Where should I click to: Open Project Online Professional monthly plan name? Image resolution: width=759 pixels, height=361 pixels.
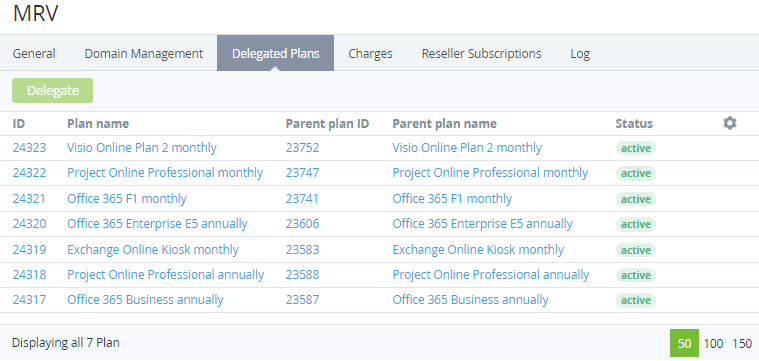point(165,173)
